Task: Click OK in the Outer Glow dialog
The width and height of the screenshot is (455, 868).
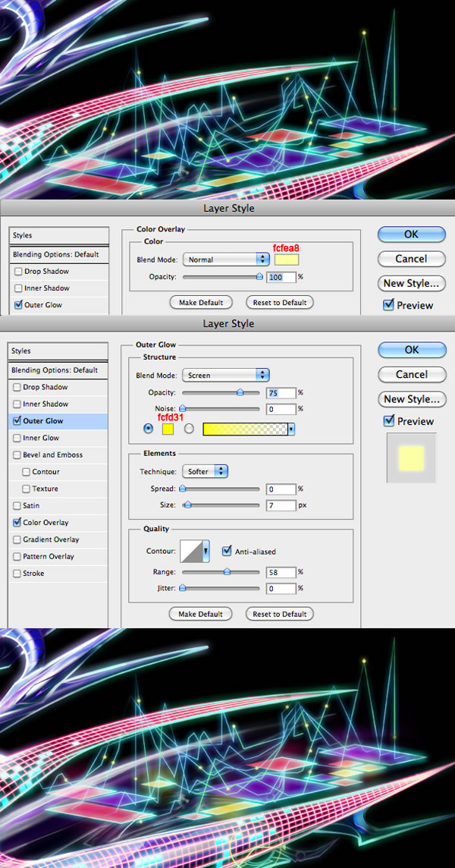Action: coord(411,350)
